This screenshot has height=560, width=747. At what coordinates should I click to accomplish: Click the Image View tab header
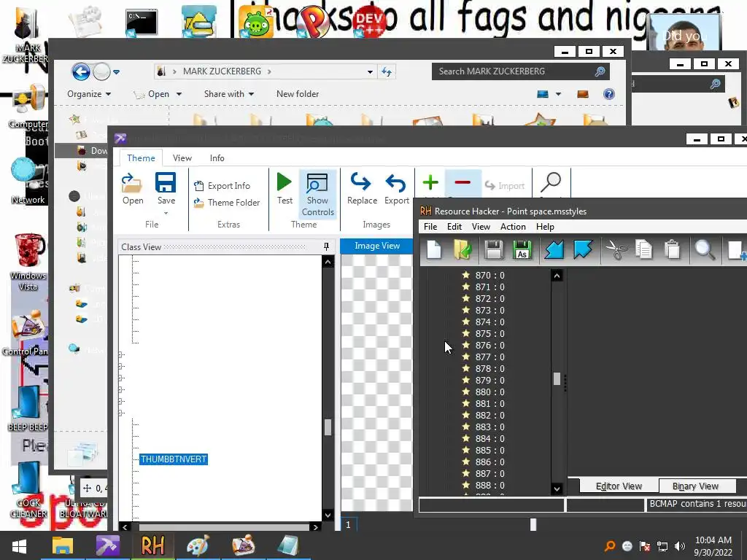376,246
